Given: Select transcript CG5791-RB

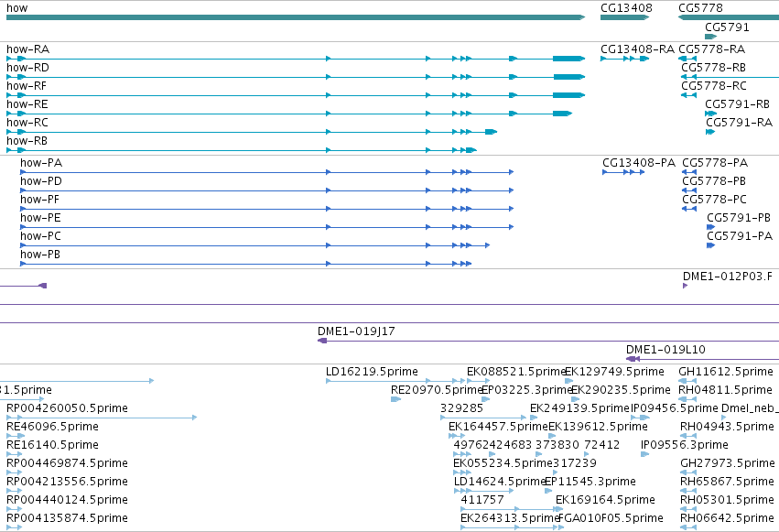Looking at the screenshot, I should pyautogui.click(x=737, y=104).
